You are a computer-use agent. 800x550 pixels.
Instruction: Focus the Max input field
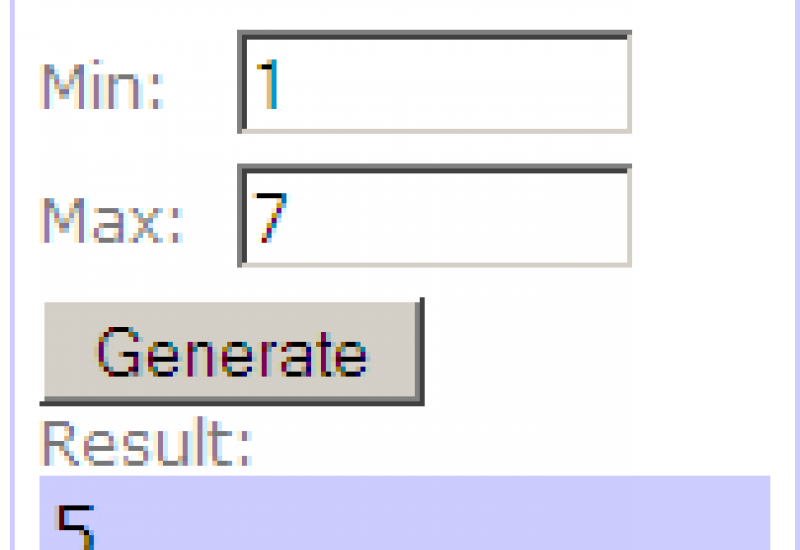[x=434, y=217]
